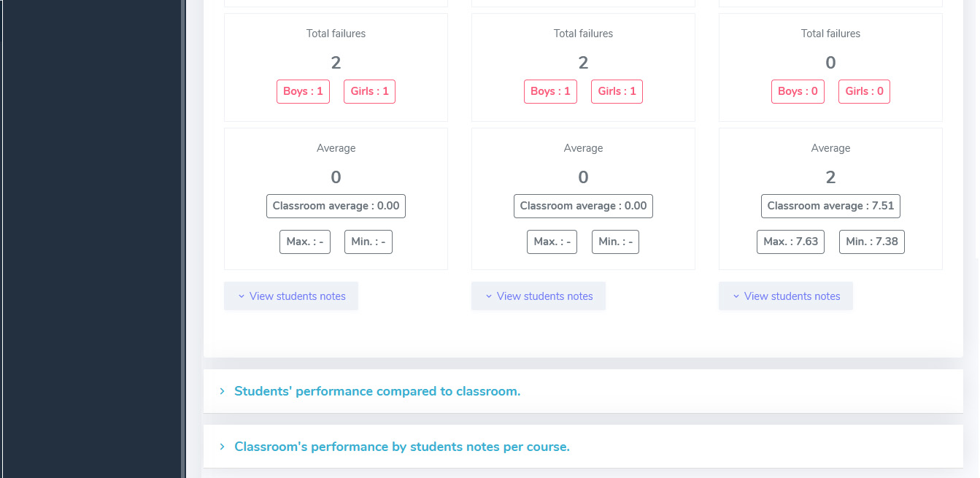Click the Total failures count of 0
Screen dimensions: 980x478
coord(830,63)
